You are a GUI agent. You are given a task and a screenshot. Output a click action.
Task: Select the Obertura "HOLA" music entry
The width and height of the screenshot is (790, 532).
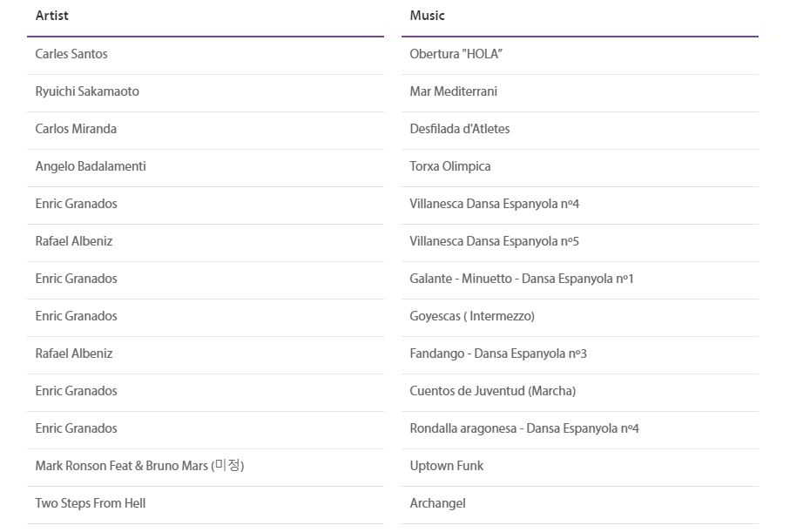pos(456,54)
